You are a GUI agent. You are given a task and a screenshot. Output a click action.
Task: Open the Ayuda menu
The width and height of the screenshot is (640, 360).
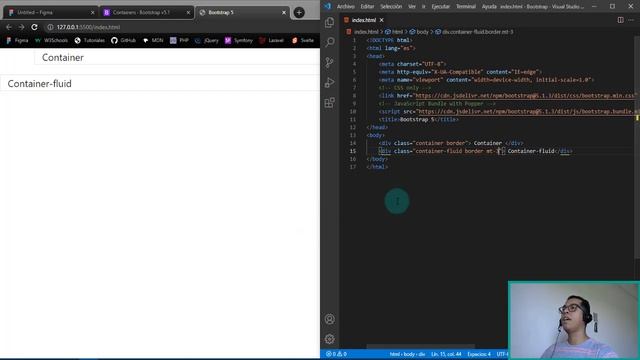pos(489,7)
